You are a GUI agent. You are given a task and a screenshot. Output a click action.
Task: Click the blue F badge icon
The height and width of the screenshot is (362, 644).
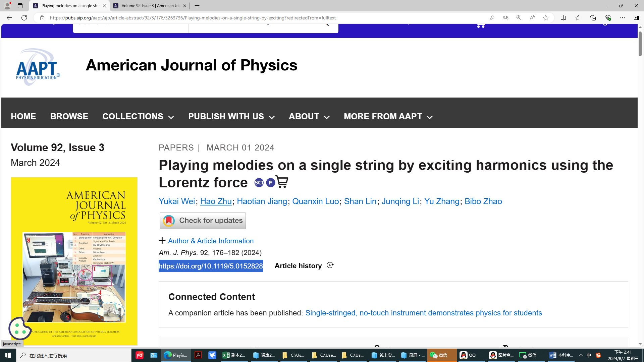270,183
